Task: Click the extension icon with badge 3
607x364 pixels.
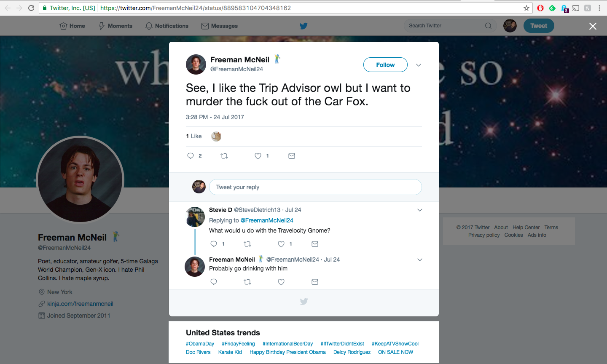Action: click(x=564, y=8)
